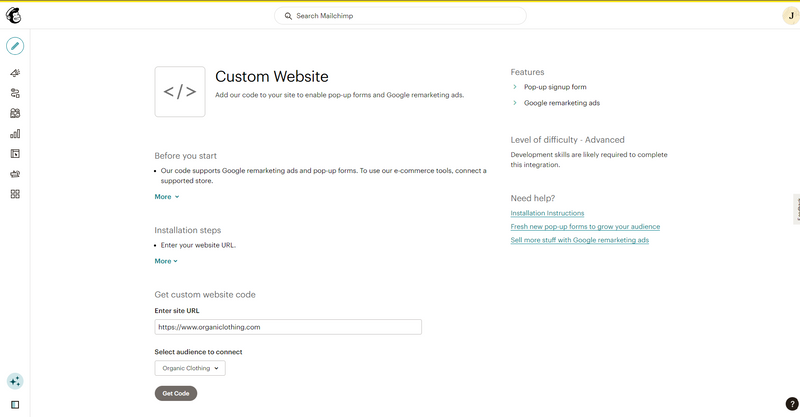This screenshot has width=800, height=417.
Task: Open Content studio icon in sidebar
Action: tap(15, 174)
